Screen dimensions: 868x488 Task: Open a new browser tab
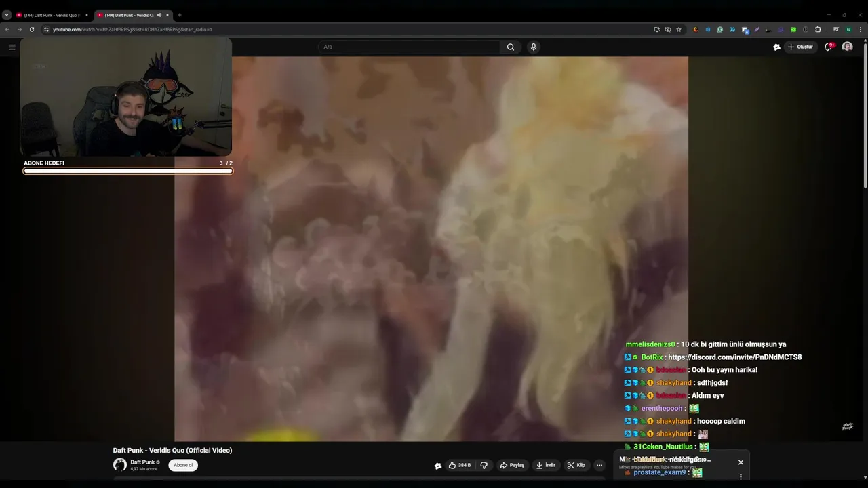[x=179, y=15]
